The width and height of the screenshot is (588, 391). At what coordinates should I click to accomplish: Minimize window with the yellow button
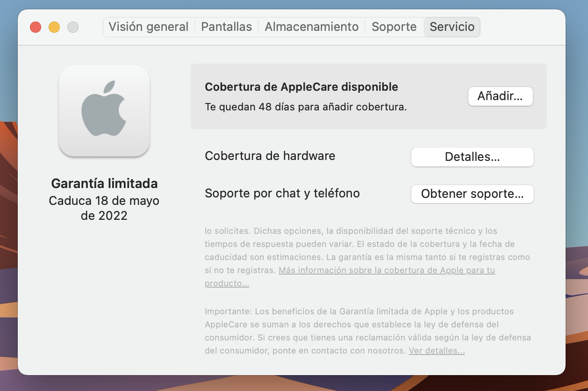(54, 27)
